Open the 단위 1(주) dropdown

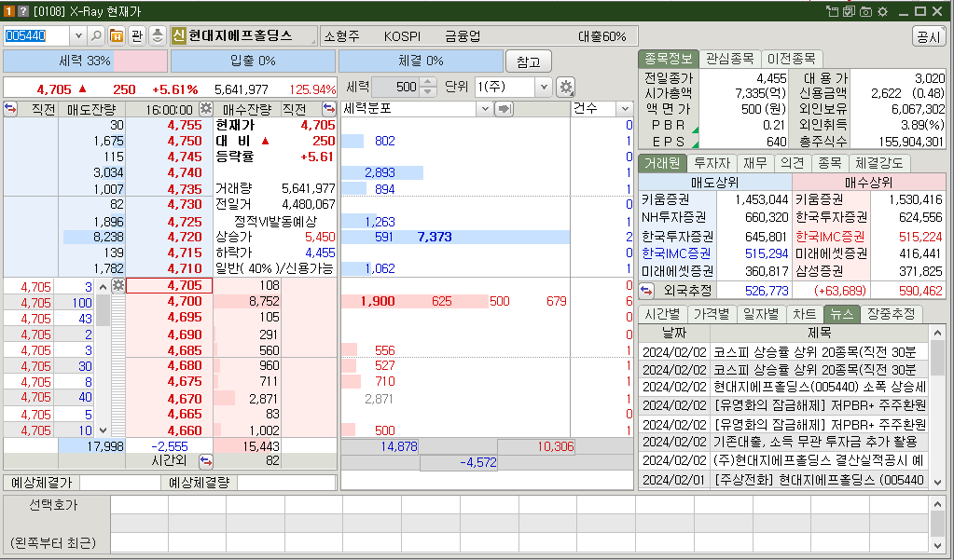pyautogui.click(x=545, y=86)
